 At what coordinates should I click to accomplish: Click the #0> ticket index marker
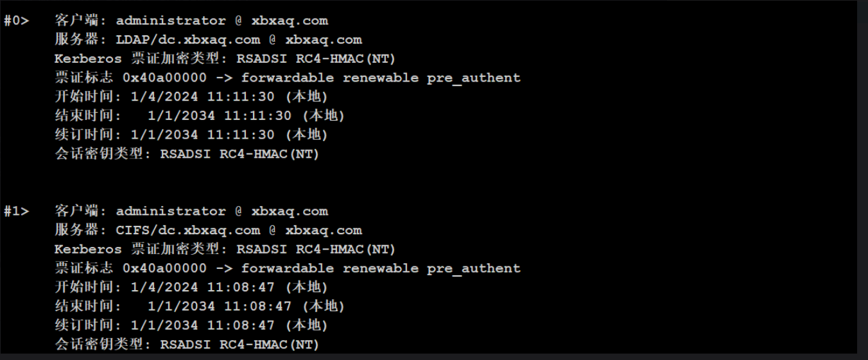(17, 21)
